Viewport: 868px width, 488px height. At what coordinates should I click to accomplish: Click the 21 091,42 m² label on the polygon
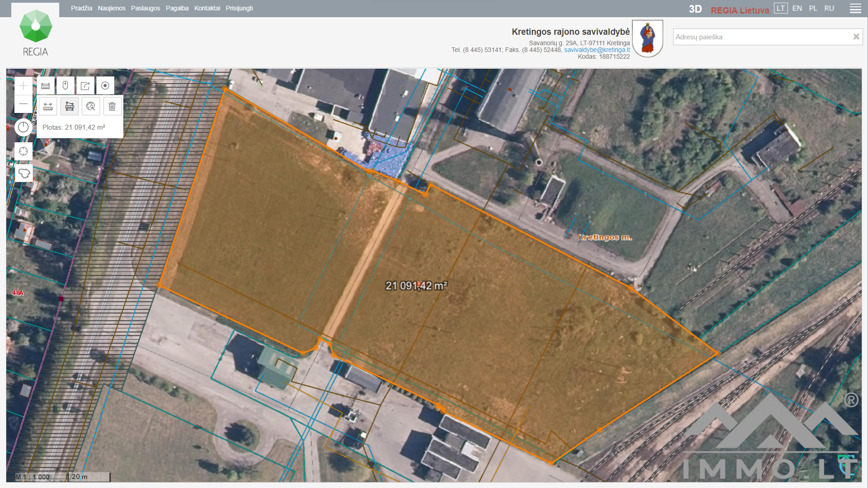click(416, 286)
